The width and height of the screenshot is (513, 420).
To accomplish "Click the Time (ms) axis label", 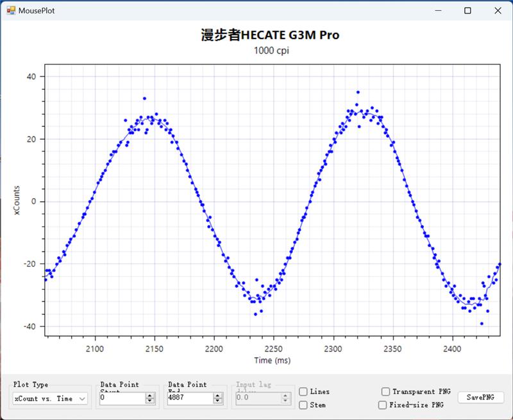I will tap(272, 360).
